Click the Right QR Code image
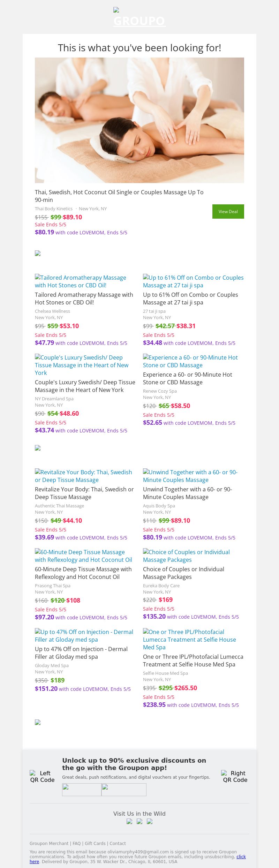This screenshot has height=868, width=279. click(235, 776)
